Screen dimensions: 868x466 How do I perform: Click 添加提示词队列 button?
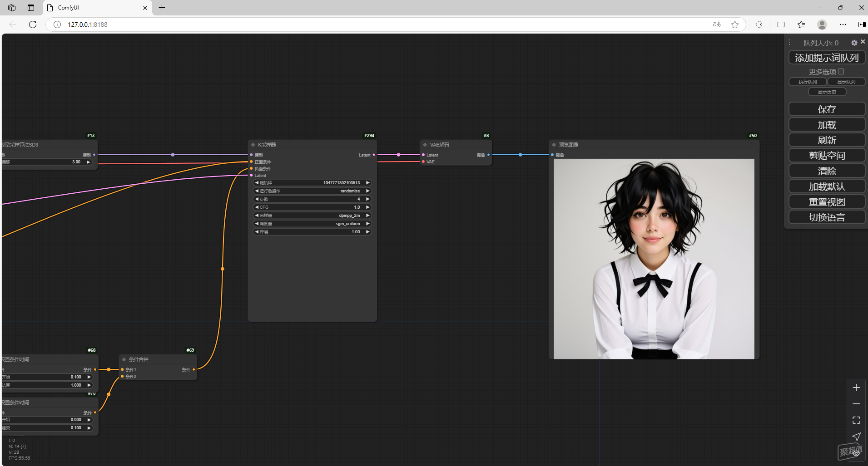[827, 58]
